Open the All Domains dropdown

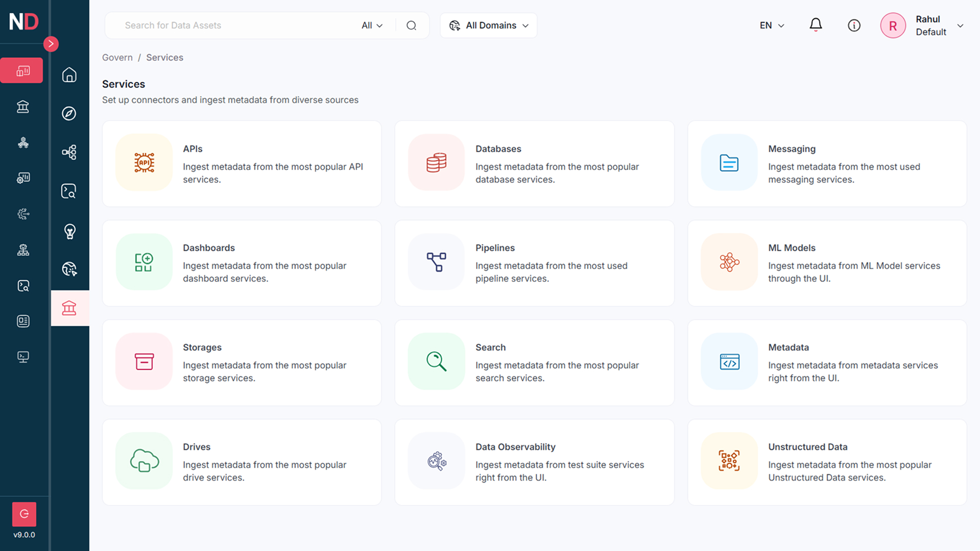point(489,26)
